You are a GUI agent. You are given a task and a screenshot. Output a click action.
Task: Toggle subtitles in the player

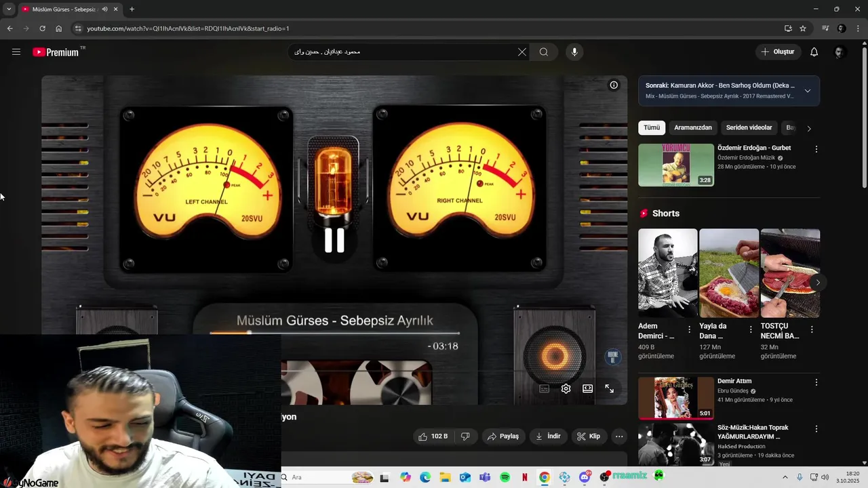click(544, 388)
